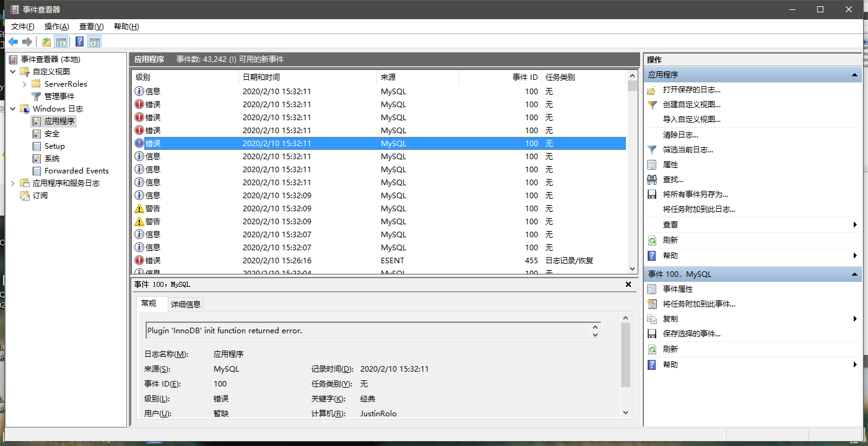
Task: Click the blue Help question-mark toolbar icon
Action: click(79, 42)
